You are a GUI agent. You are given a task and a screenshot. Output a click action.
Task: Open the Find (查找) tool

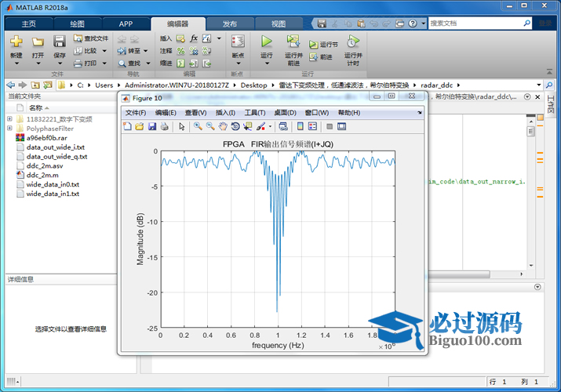pos(129,64)
